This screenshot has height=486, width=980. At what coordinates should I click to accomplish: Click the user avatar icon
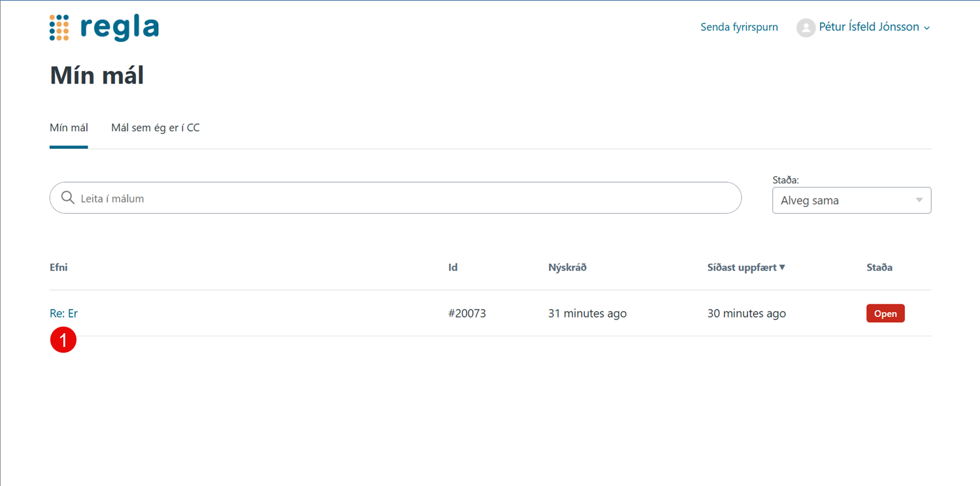click(806, 27)
